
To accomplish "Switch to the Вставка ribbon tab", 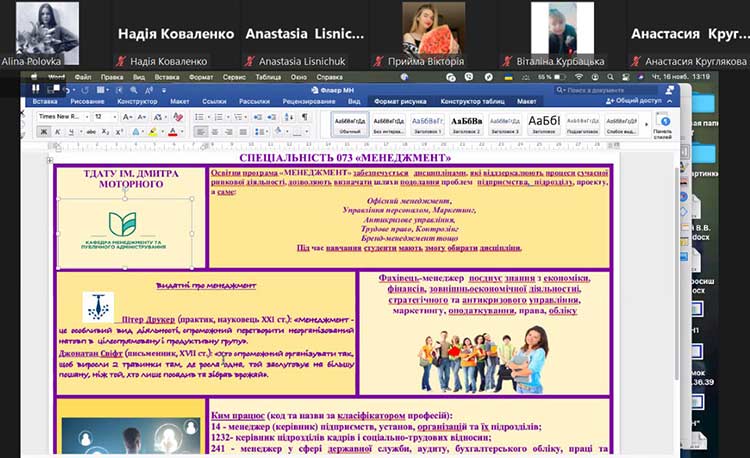I will point(44,101).
